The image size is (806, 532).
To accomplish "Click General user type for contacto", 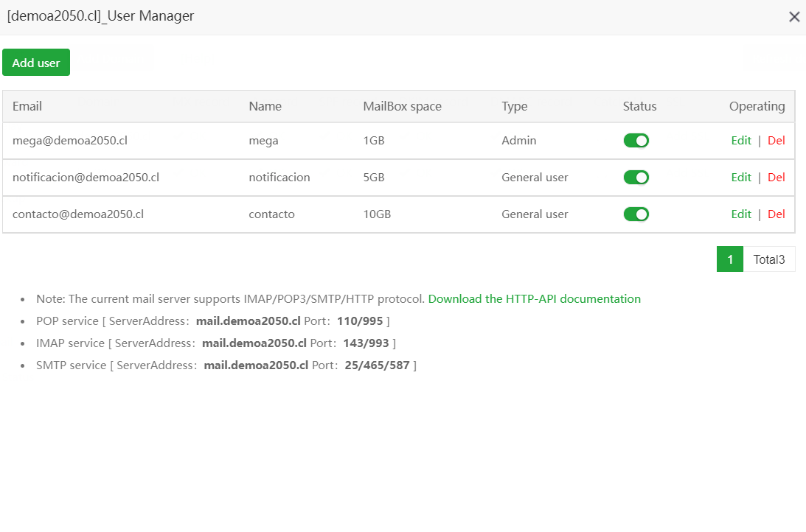I will 535,214.
